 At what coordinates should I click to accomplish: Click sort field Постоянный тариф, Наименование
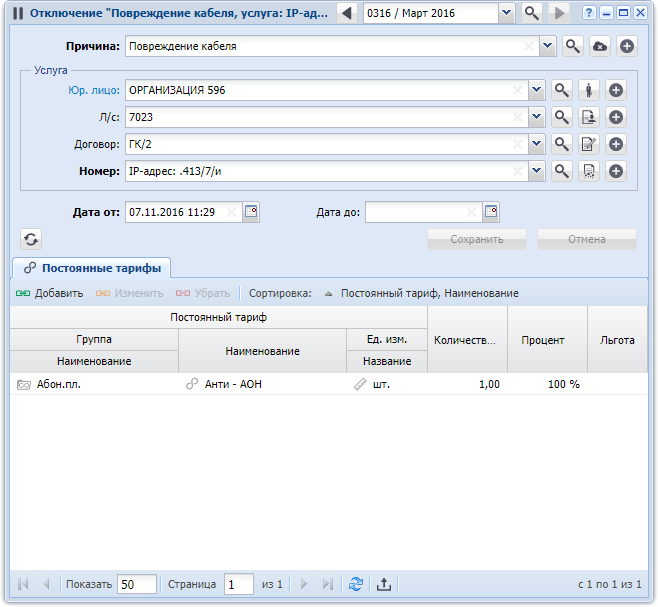coord(429,293)
